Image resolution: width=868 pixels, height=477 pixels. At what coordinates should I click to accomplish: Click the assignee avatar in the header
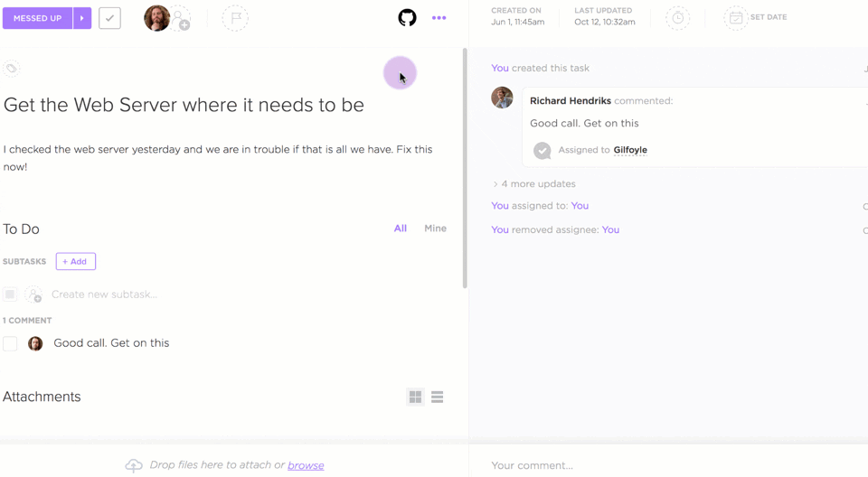coord(156,18)
